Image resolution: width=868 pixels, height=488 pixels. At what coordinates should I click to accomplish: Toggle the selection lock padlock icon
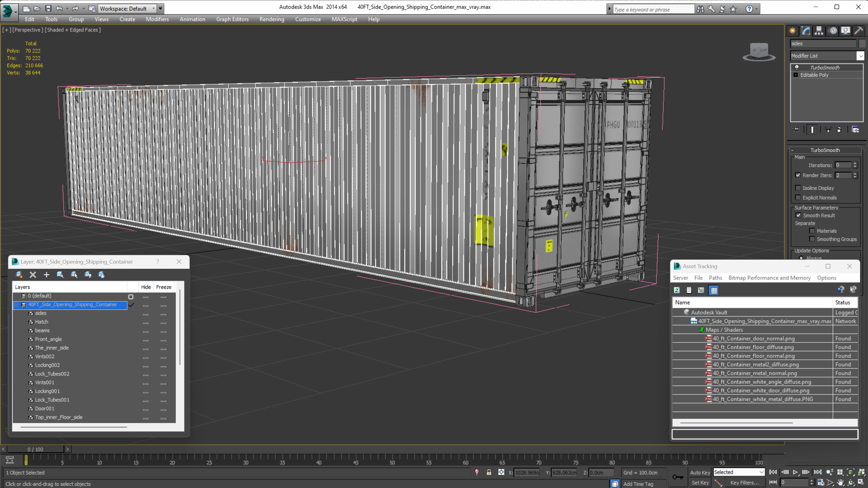pos(489,472)
